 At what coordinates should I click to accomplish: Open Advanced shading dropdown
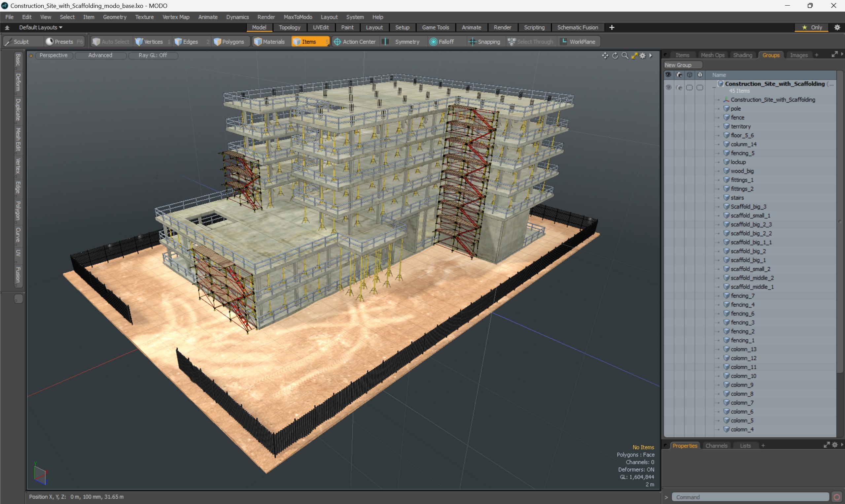(x=100, y=55)
